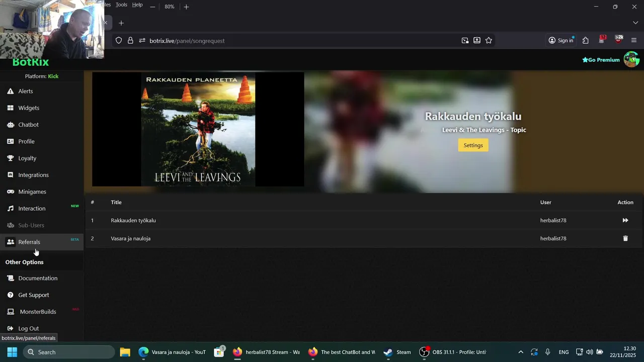The height and width of the screenshot is (362, 644).
Task: Click the uBlock extension icon with >2k badge
Action: (618, 40)
